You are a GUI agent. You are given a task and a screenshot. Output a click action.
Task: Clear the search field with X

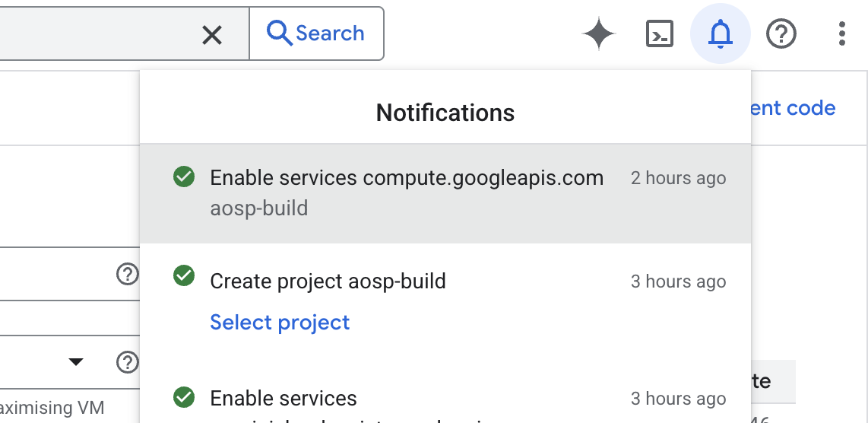pos(212,34)
